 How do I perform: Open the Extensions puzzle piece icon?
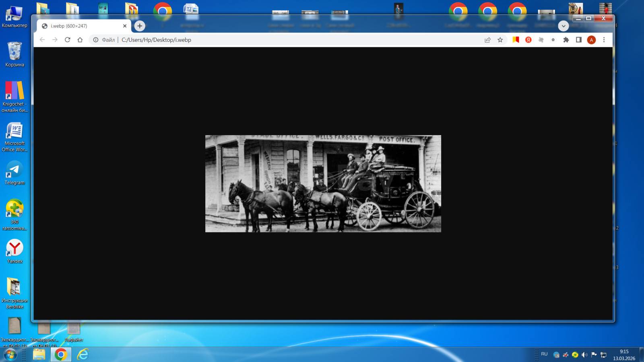(x=566, y=40)
